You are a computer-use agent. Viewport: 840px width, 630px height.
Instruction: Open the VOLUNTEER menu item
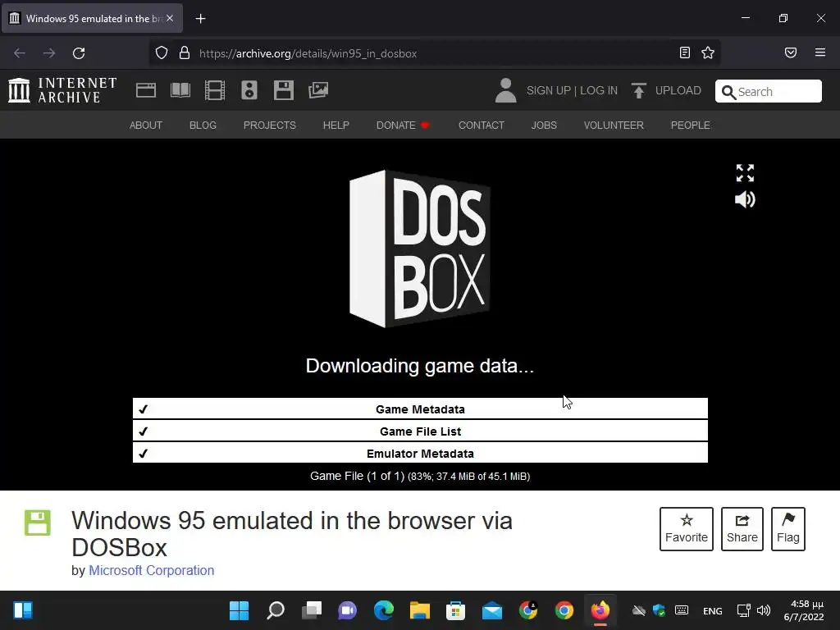click(x=614, y=126)
